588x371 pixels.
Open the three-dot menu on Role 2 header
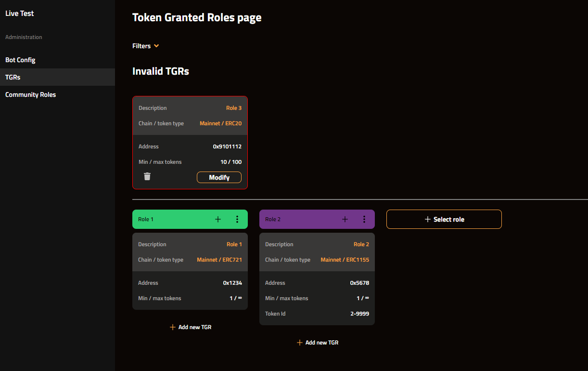[x=364, y=219]
